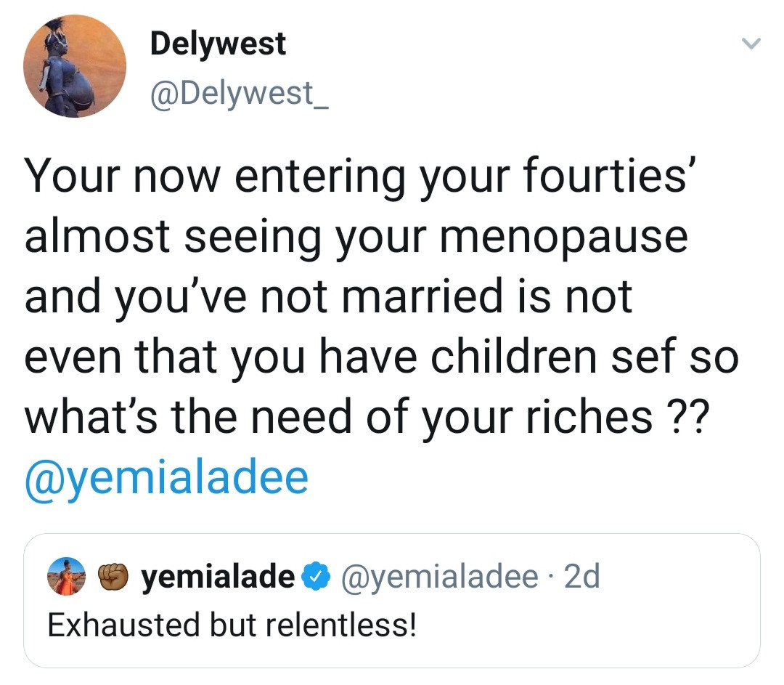Click yemialade's small avatar in quoted tweet
The height and width of the screenshot is (685, 784).
[65, 577]
